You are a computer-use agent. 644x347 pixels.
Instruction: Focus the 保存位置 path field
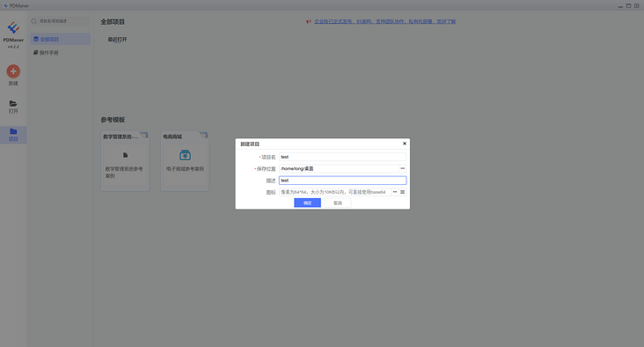339,168
